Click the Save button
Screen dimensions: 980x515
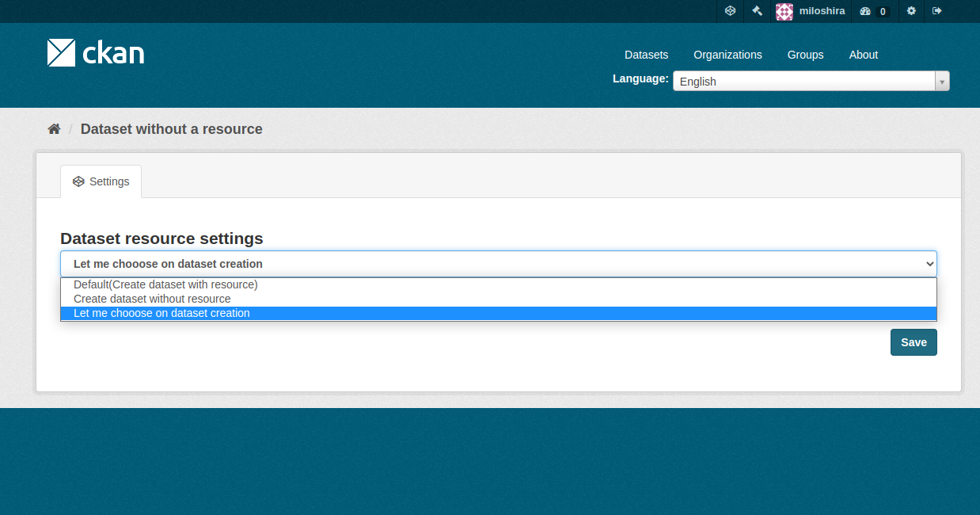point(913,341)
